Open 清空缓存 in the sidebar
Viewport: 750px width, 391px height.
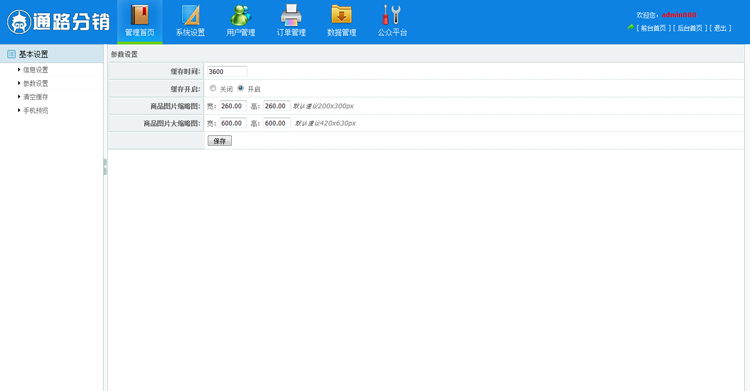pyautogui.click(x=35, y=97)
